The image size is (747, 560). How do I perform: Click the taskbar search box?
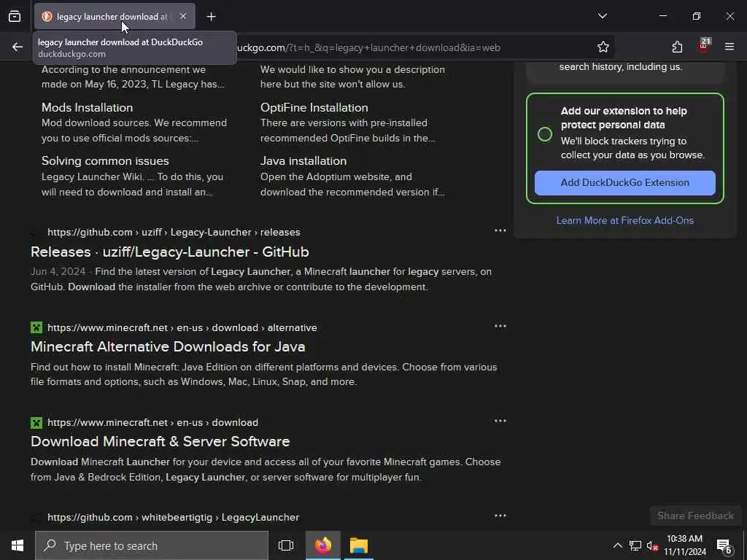(152, 545)
